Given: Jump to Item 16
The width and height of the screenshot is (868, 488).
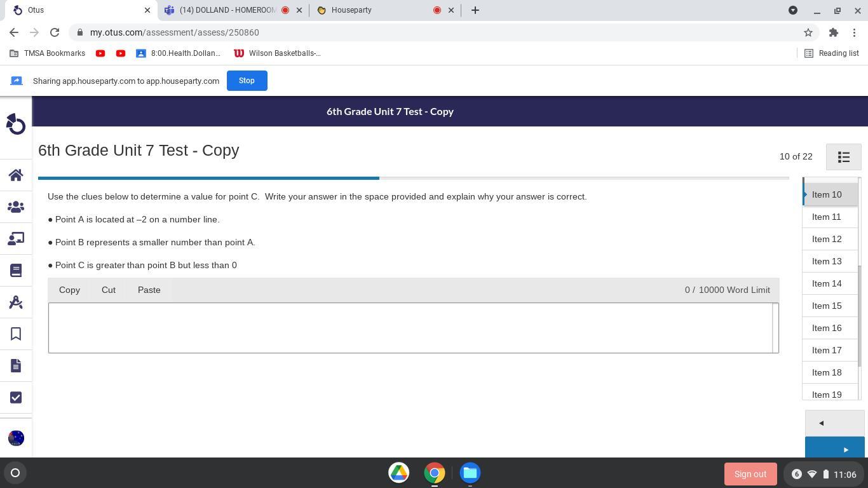Looking at the screenshot, I should (831, 328).
